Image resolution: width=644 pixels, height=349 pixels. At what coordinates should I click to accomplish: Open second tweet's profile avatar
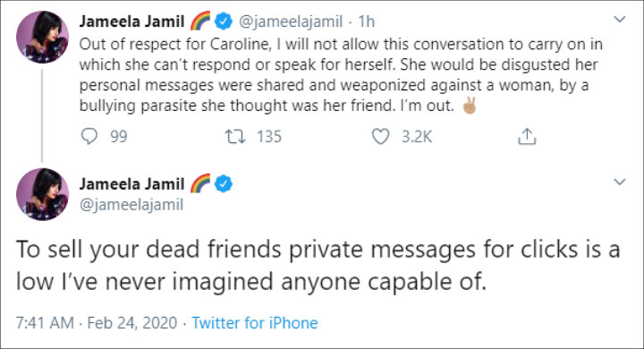click(42, 194)
